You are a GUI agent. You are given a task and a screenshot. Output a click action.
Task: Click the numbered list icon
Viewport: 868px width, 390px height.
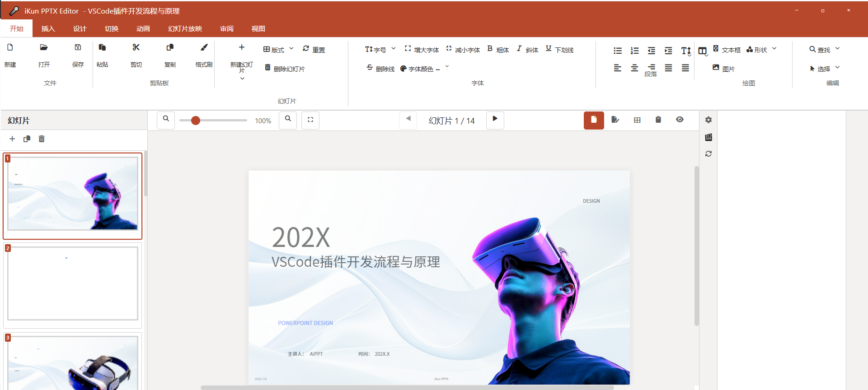point(635,51)
